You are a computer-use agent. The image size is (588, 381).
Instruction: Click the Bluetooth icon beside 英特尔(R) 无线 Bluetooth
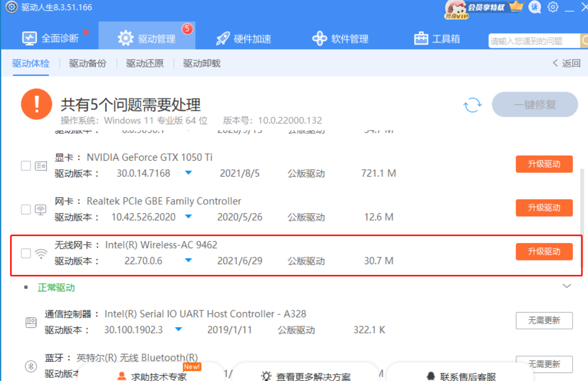[31, 366]
